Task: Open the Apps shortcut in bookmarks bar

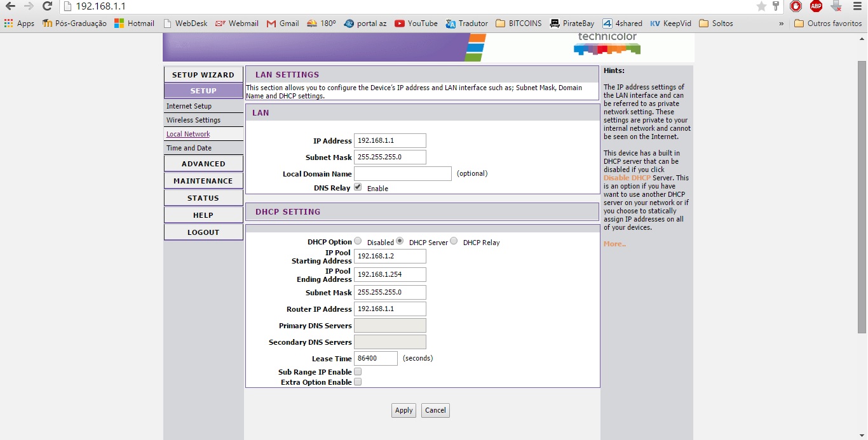Action: (x=20, y=23)
